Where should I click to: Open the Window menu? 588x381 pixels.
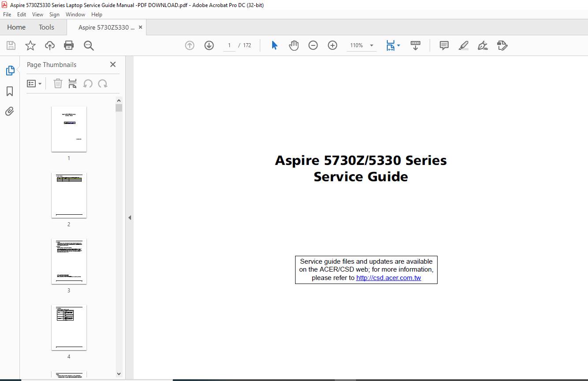coord(75,15)
